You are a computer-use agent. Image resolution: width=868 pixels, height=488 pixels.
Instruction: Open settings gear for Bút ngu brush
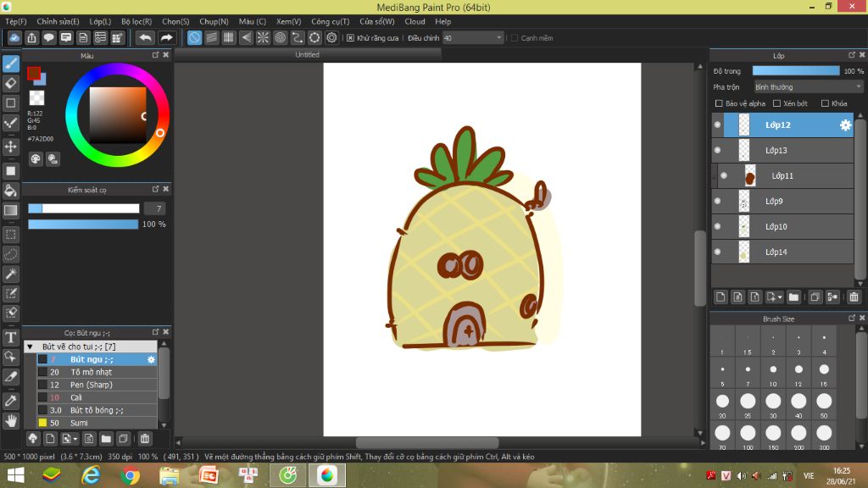point(151,359)
